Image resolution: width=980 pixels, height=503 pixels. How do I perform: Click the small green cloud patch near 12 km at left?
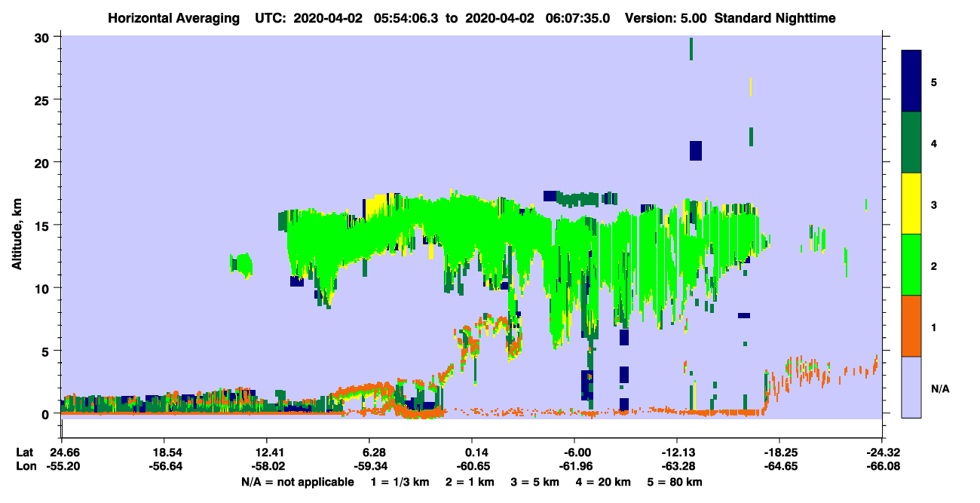(242, 265)
